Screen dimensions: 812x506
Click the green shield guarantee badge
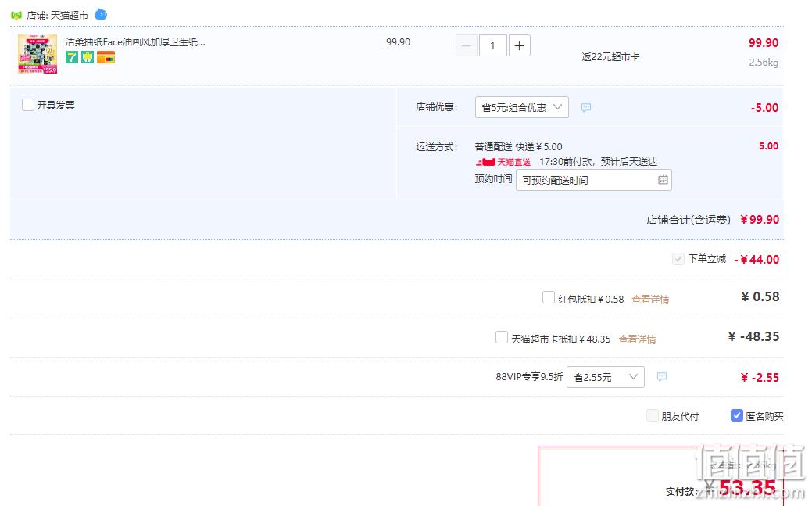[88, 57]
